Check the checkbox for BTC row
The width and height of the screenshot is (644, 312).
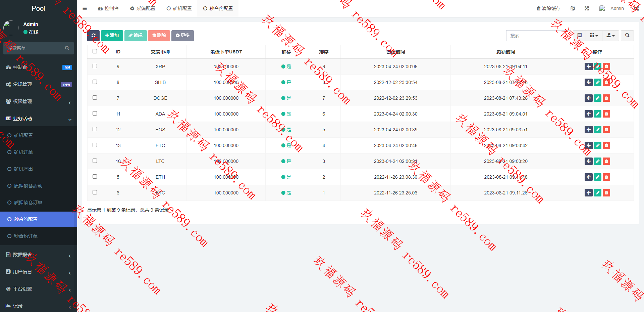click(95, 192)
